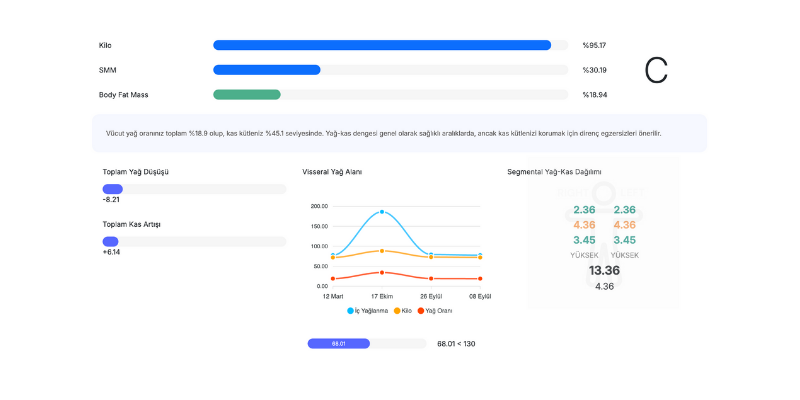The height and width of the screenshot is (400, 800).
Task: Click the green Body Fat Mass bar
Action: pyautogui.click(x=247, y=95)
